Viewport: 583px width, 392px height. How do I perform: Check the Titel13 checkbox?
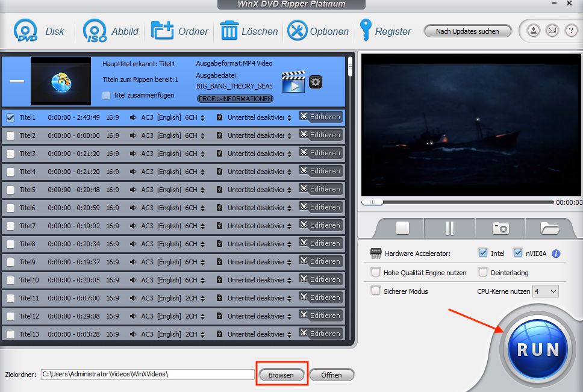pyautogui.click(x=10, y=334)
